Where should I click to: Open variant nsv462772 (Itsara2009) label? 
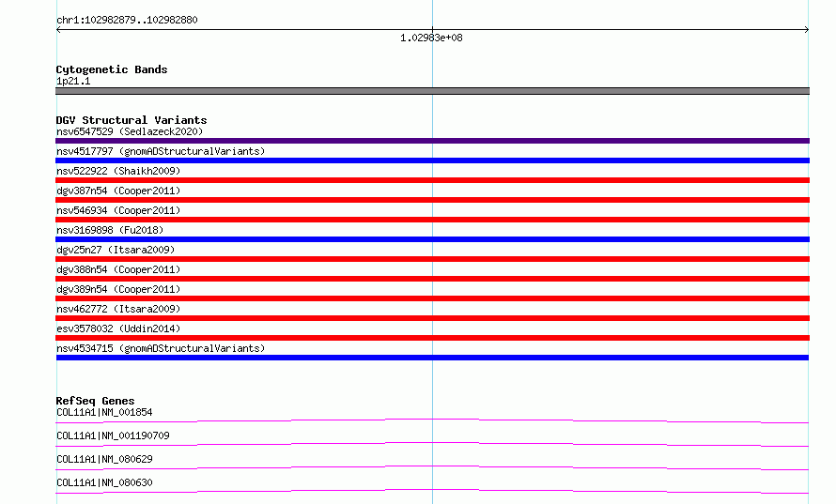pos(118,309)
